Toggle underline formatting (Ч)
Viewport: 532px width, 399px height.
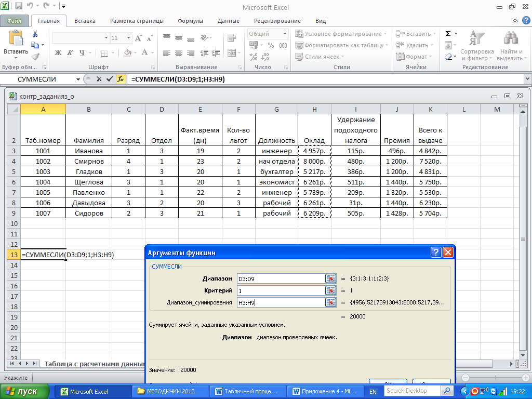[82, 52]
